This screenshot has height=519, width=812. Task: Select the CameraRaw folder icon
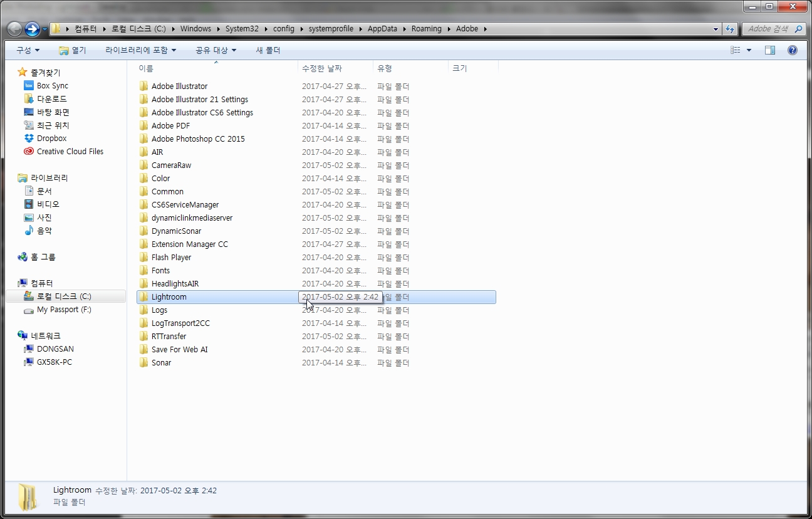coord(143,165)
